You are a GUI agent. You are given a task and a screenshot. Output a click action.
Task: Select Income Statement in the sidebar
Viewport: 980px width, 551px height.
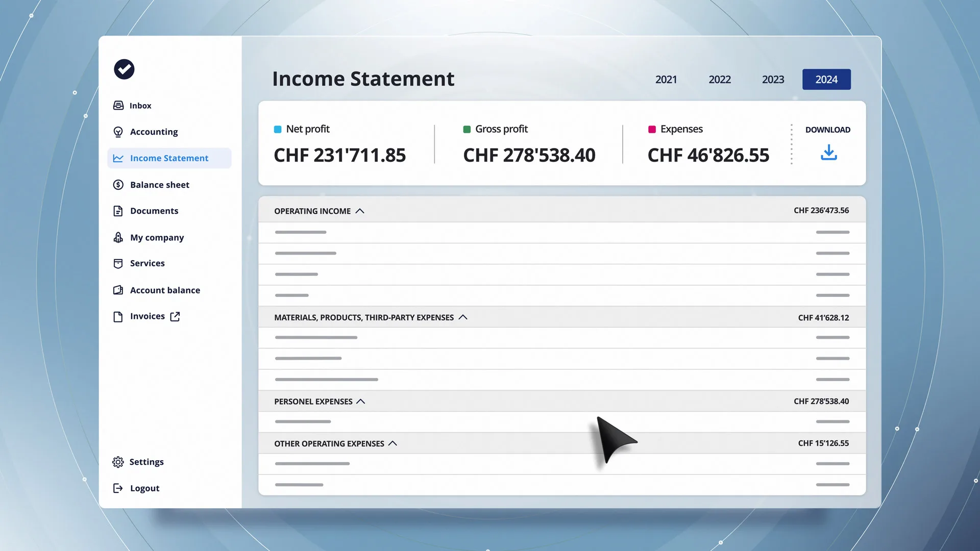tap(169, 158)
